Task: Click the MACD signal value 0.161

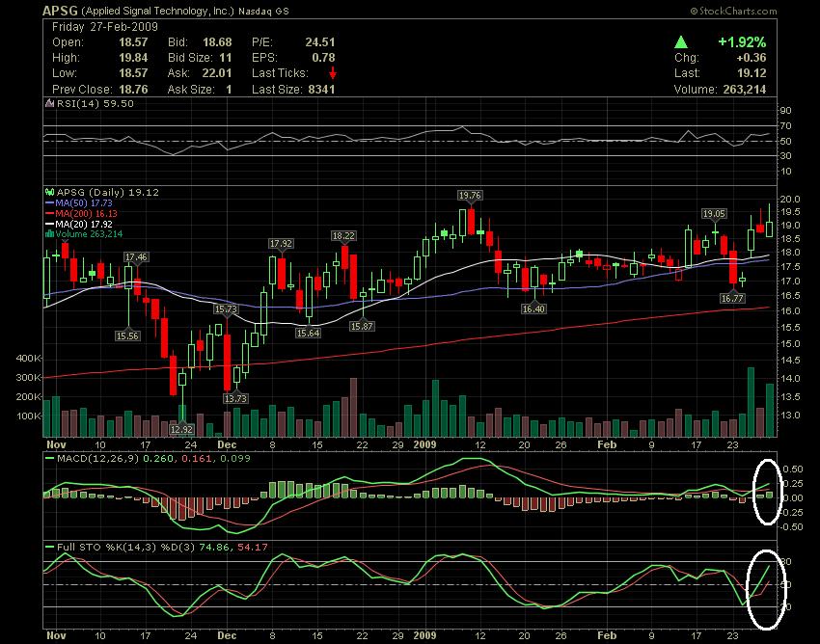Action: point(197,459)
